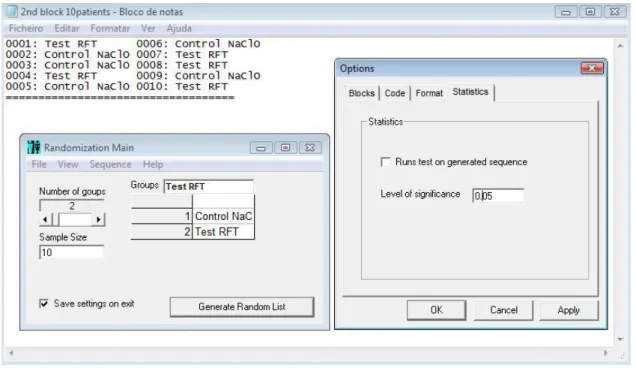Minimize the Notepad window
The width and height of the screenshot is (636, 368).
point(566,12)
